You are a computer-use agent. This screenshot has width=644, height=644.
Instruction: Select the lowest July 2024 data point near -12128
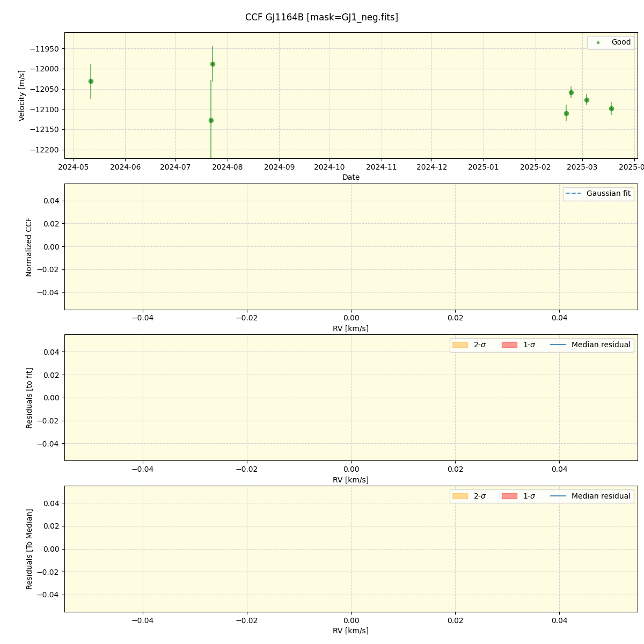point(211,120)
